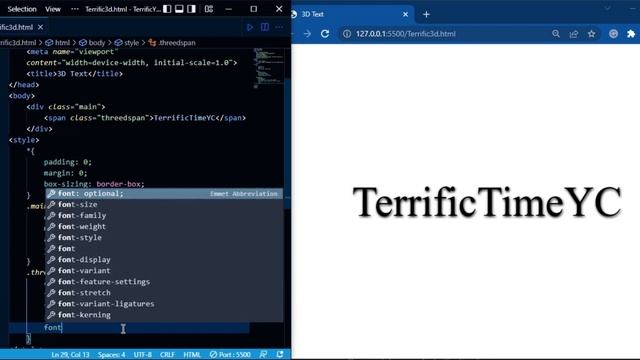Viewport: 640px width, 360px height.
Task: Split the editor right
Action: click(x=264, y=27)
